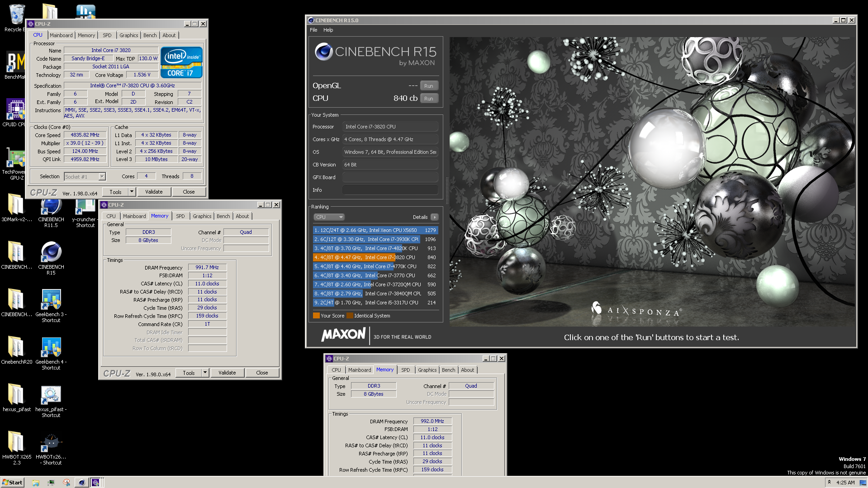Switch to Mainboard tab in middle CPU-Z window
868x488 pixels.
click(x=134, y=216)
